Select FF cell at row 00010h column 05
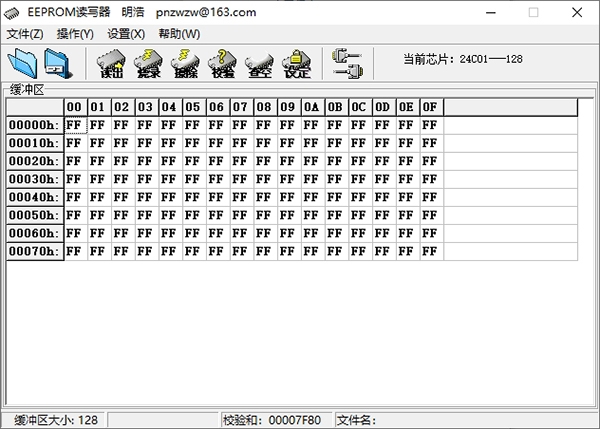The image size is (600, 429). (194, 143)
